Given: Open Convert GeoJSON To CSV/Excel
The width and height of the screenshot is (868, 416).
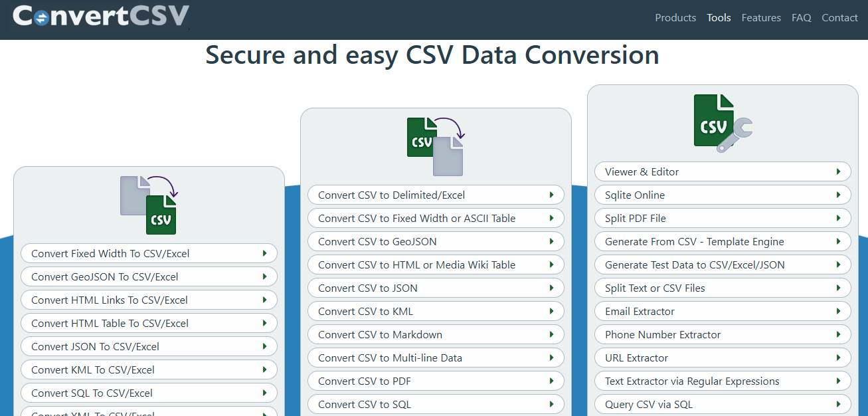Looking at the screenshot, I should click(x=149, y=276).
